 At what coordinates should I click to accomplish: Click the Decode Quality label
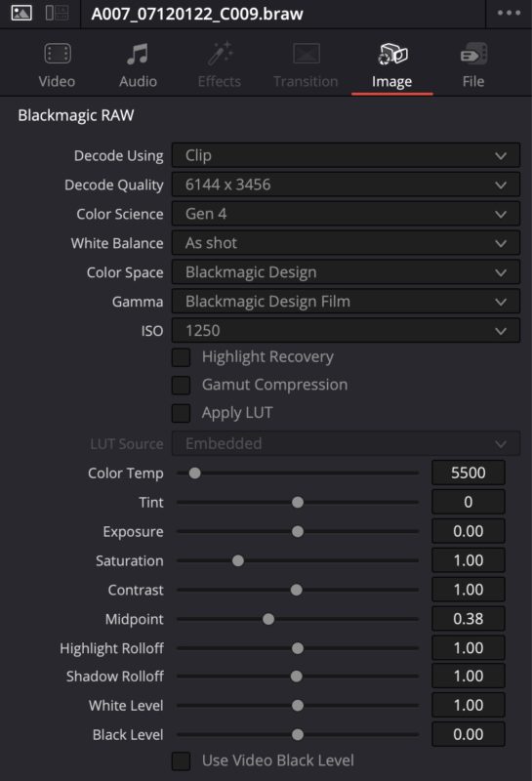point(114,185)
